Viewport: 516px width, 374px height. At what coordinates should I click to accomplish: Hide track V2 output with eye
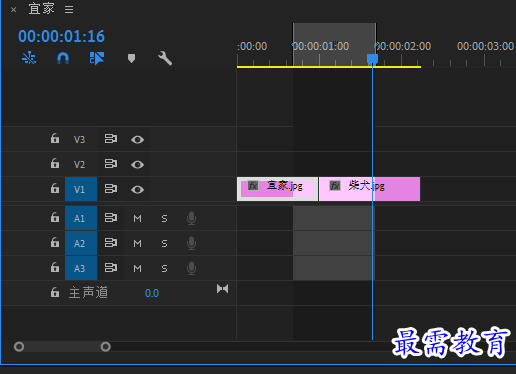pos(137,164)
